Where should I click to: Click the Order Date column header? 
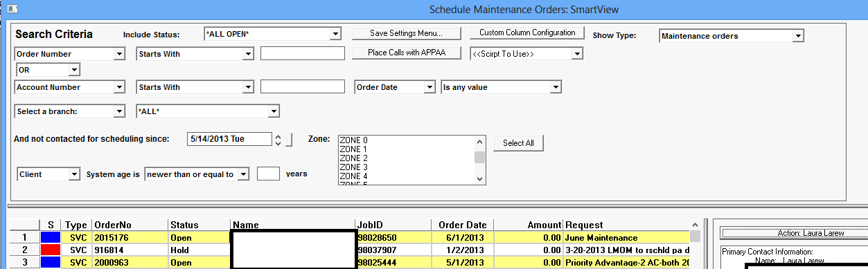coord(462,225)
